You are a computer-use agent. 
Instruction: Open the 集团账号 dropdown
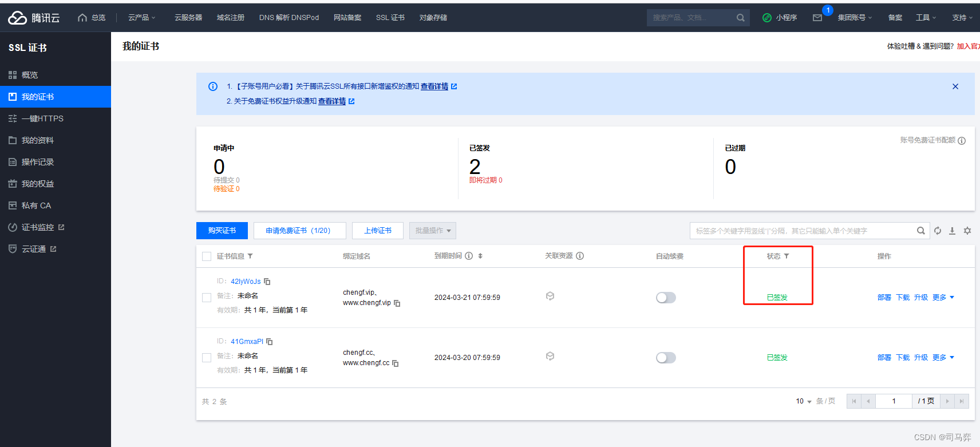(x=855, y=18)
